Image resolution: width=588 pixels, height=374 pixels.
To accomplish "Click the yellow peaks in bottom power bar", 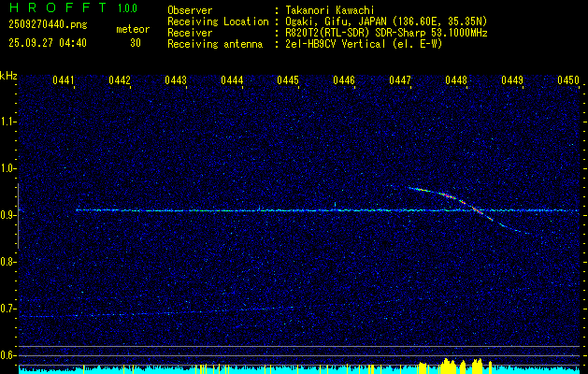I will pos(451,365).
